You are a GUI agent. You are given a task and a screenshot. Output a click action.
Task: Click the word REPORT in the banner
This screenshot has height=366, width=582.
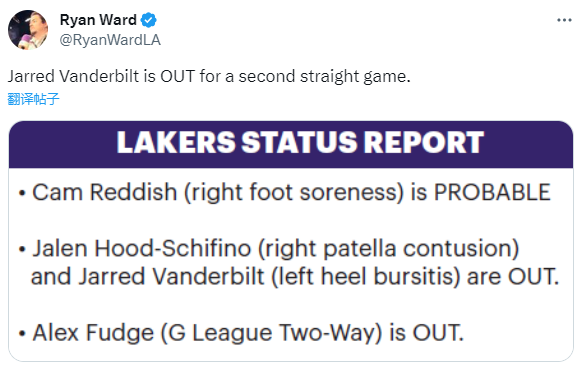[x=423, y=142]
